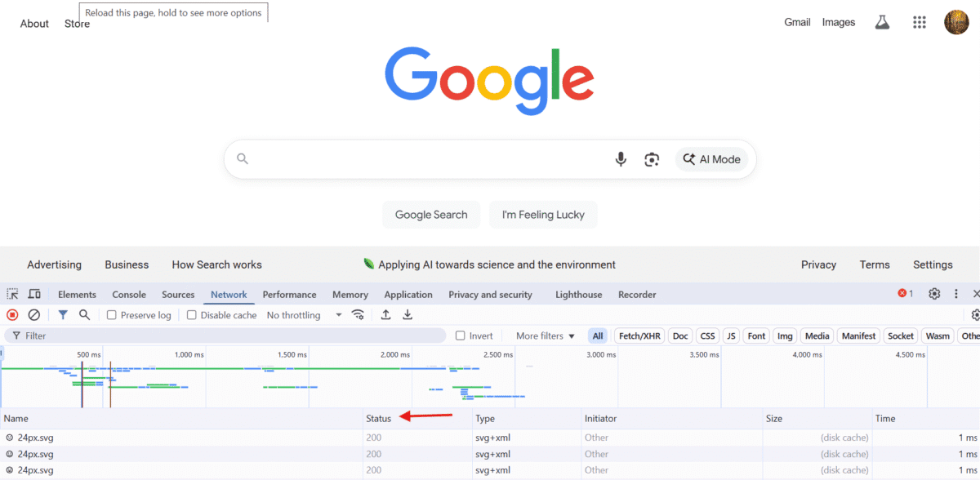This screenshot has width=980, height=480.
Task: Check the Disable cache option
Action: click(190, 314)
